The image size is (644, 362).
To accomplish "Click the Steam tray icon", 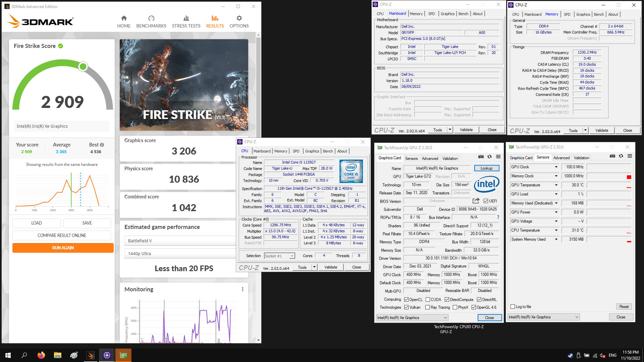I will [570, 355].
